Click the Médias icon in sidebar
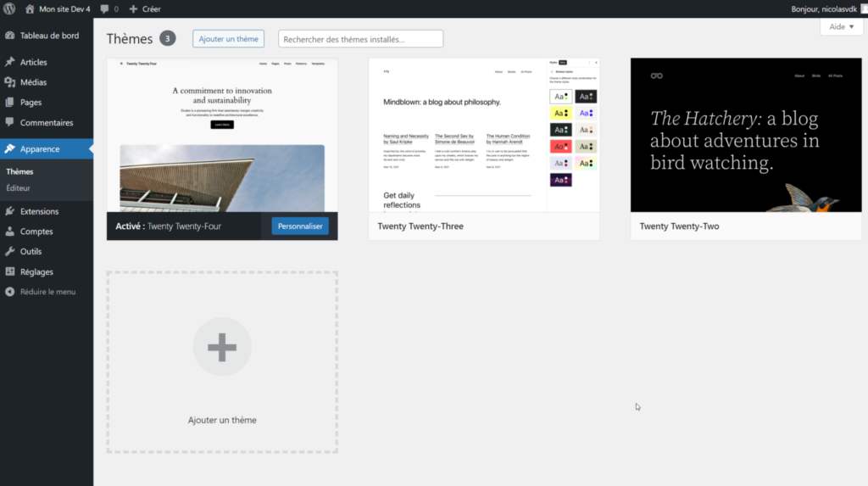 click(10, 82)
